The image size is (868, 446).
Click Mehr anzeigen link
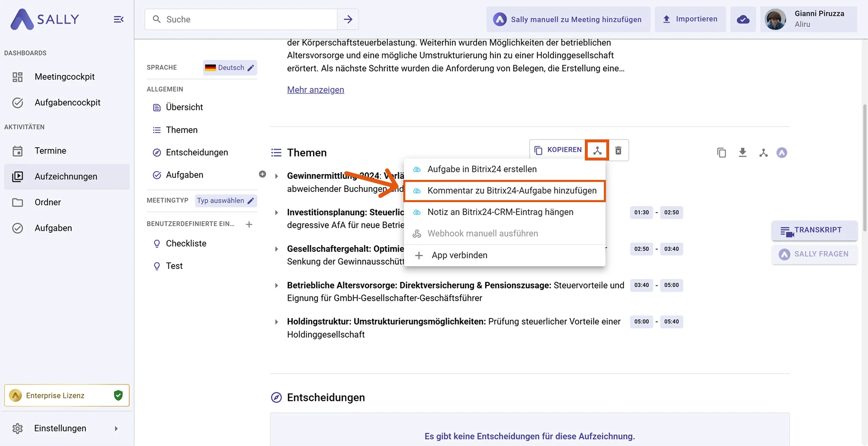315,90
